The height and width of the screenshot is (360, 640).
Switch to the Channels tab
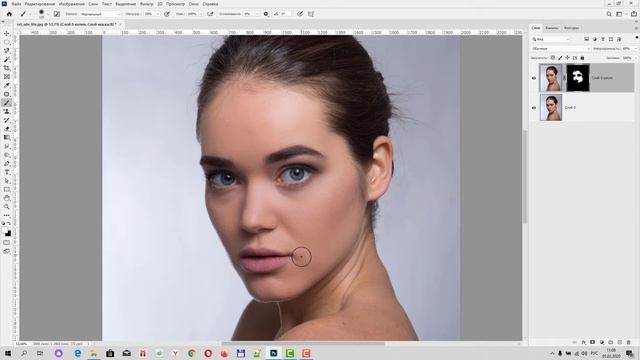tap(551, 28)
